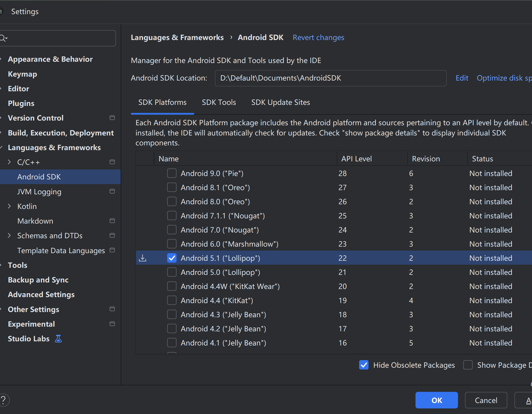Check the Android 4.4 ("KitKat") checkbox
This screenshot has height=414, width=532.
coord(172,300)
